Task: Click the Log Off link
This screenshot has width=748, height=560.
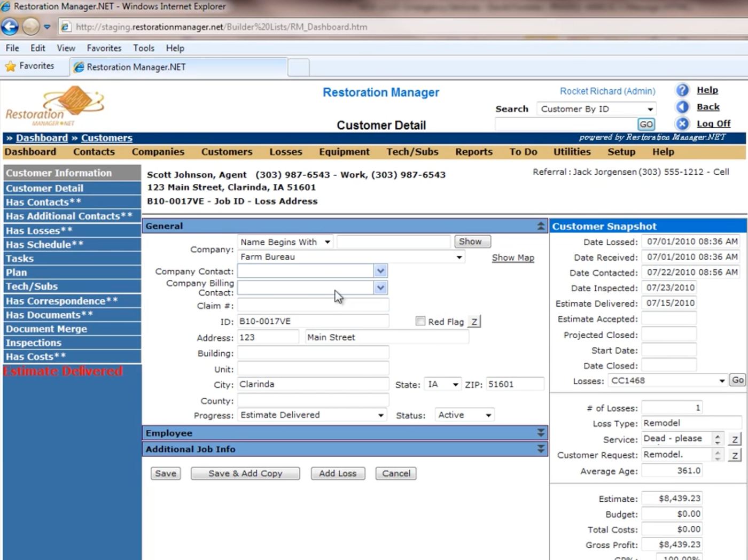Action: [x=713, y=123]
